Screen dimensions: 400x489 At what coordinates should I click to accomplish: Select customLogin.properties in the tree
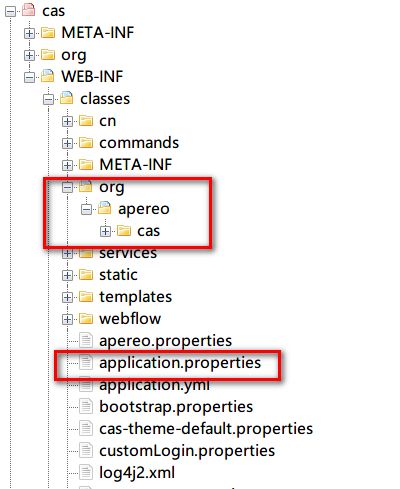187,451
